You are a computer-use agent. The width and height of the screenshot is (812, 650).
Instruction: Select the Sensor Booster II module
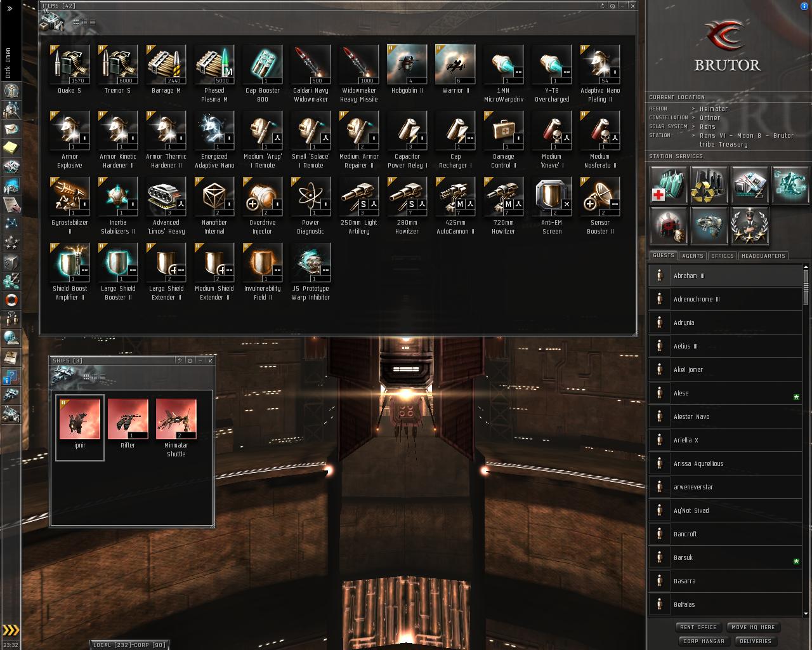click(600, 206)
